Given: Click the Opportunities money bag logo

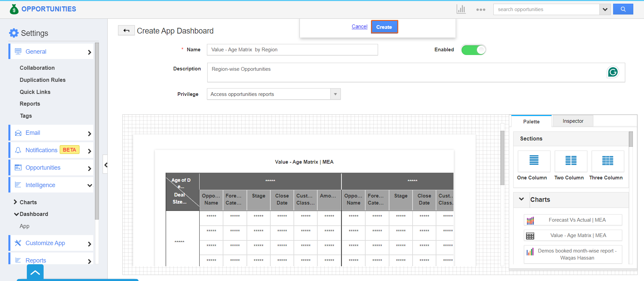Looking at the screenshot, I should pos(14,9).
